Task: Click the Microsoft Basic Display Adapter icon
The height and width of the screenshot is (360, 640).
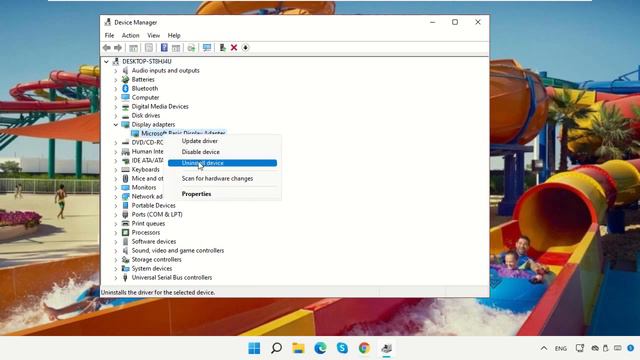Action: coord(135,133)
